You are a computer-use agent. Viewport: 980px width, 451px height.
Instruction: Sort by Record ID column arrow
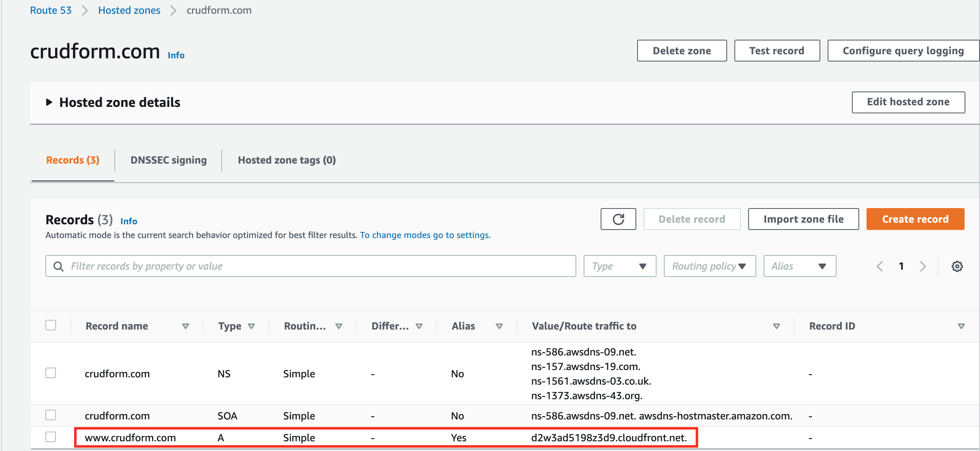click(x=961, y=326)
